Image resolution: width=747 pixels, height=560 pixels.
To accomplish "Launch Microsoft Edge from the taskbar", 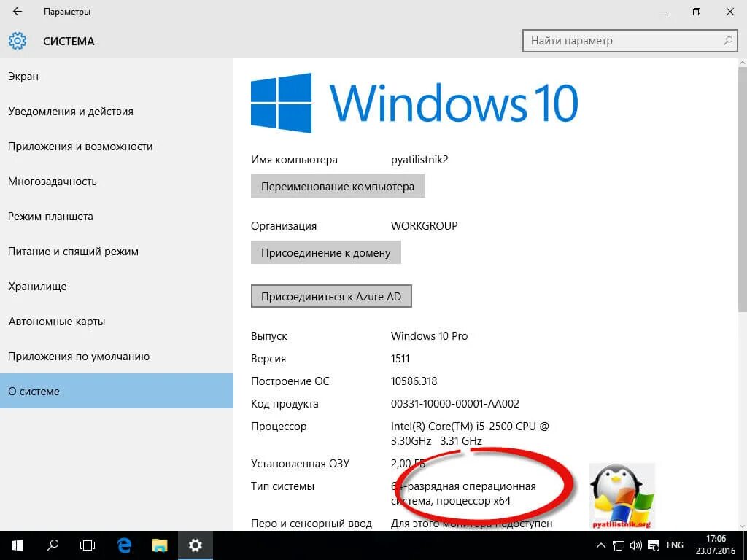I will [124, 545].
